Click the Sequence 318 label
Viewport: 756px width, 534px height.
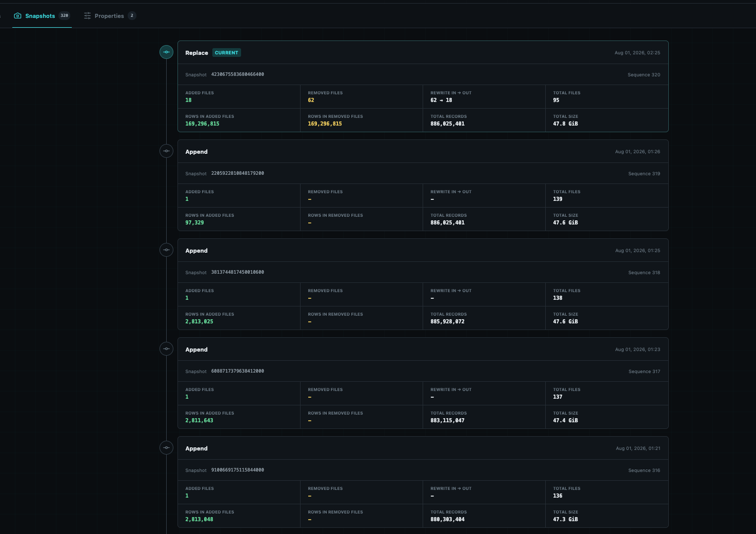tap(644, 273)
